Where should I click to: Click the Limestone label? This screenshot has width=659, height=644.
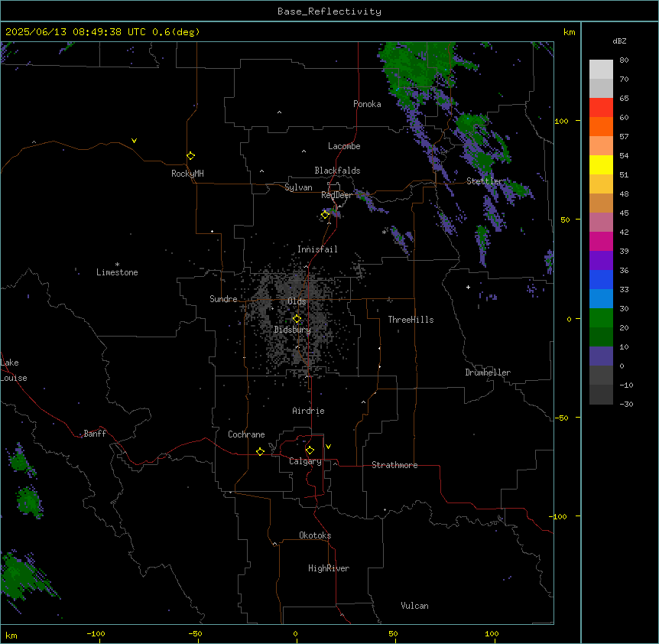click(117, 272)
